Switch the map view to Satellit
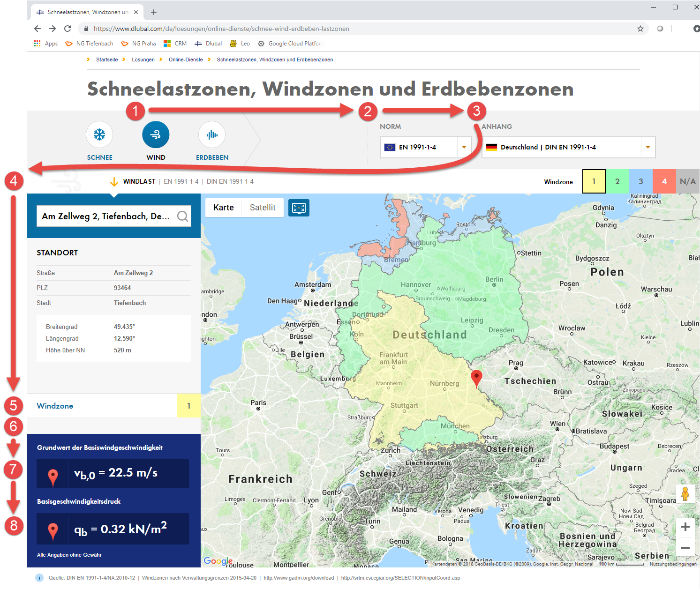 tap(262, 207)
